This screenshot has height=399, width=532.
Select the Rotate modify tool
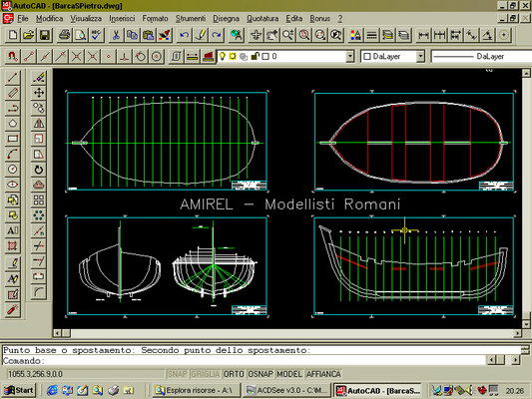(x=39, y=170)
